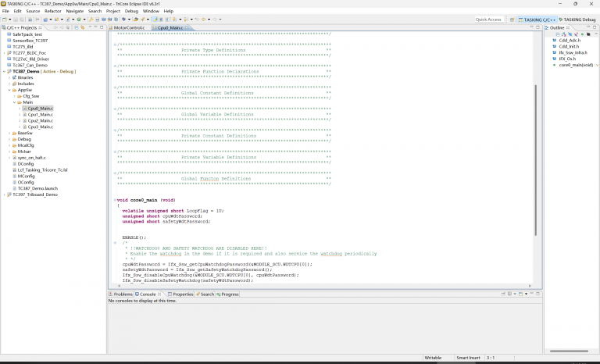
Task: Switch to TASKING Debug perspective
Action: (x=577, y=20)
